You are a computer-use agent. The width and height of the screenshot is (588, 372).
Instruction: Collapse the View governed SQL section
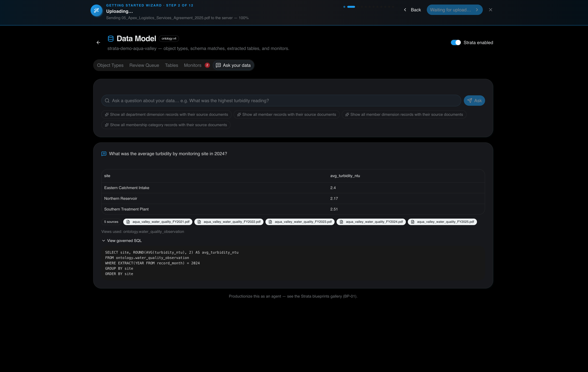[122, 240]
